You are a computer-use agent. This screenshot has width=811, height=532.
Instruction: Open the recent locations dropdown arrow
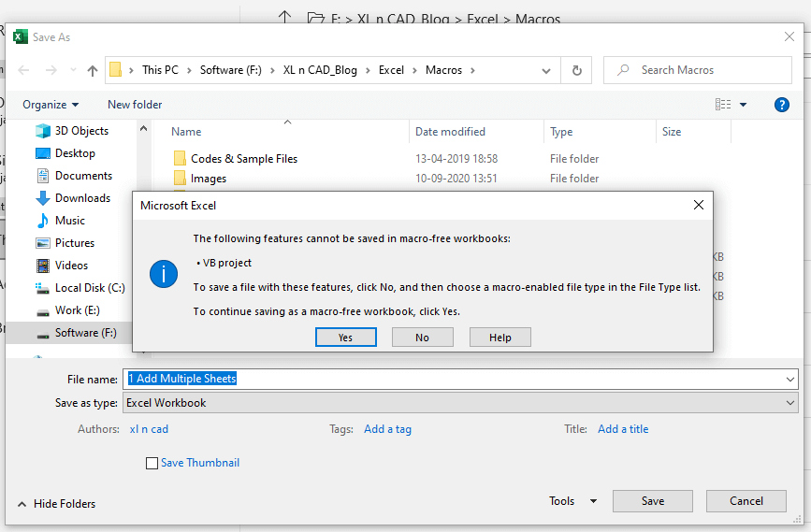pyautogui.click(x=74, y=70)
